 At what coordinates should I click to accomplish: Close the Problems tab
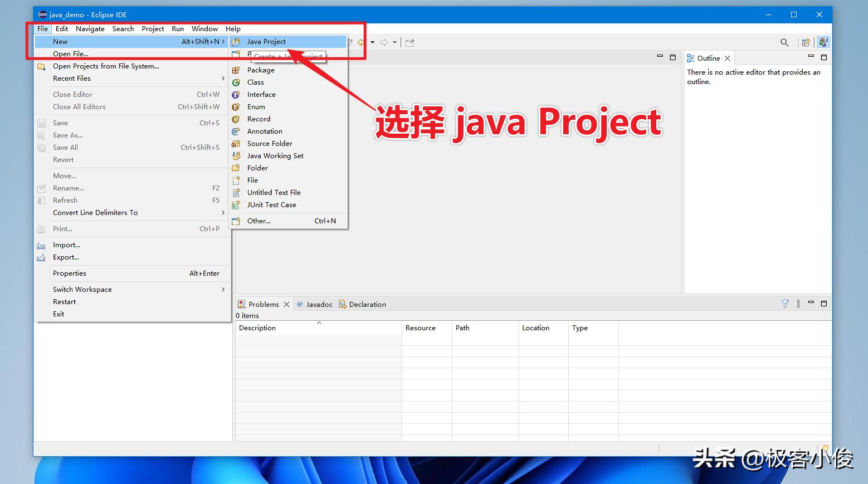287,304
